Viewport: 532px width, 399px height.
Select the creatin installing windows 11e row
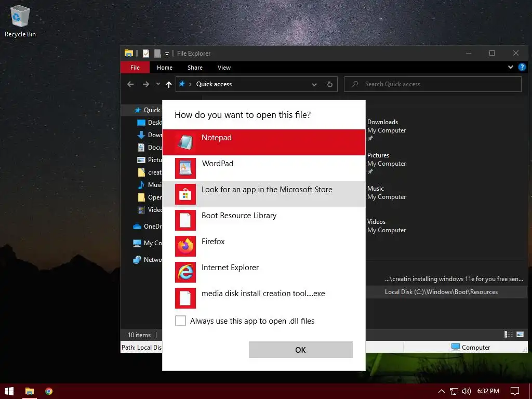click(x=446, y=279)
